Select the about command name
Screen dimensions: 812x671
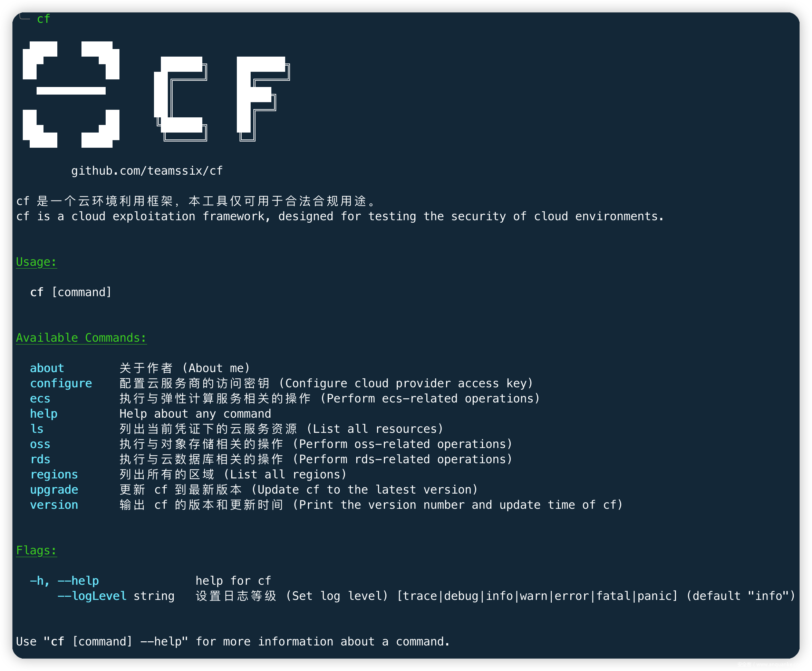point(47,368)
